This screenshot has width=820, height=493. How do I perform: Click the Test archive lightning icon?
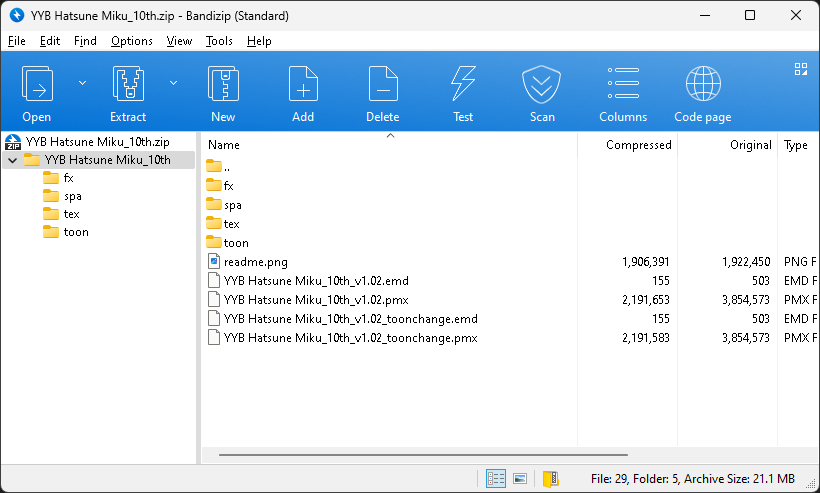(x=463, y=84)
